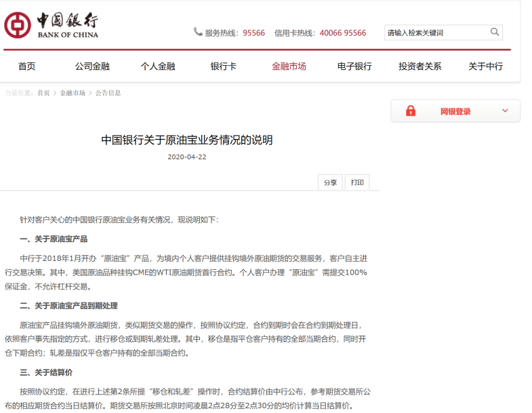Viewport: 532px width, 413px height.
Task: Open the 公司金融 menu
Action: coord(92,66)
